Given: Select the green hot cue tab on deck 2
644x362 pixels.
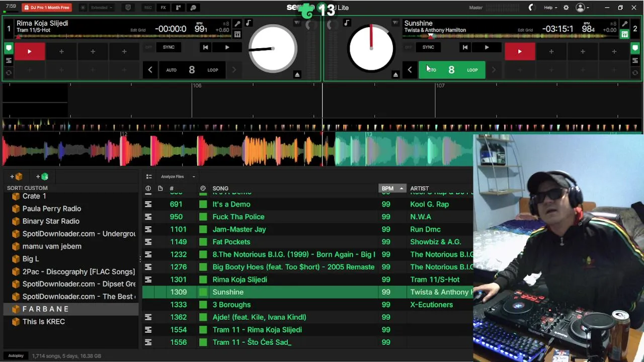Looking at the screenshot, I should click(635, 48).
